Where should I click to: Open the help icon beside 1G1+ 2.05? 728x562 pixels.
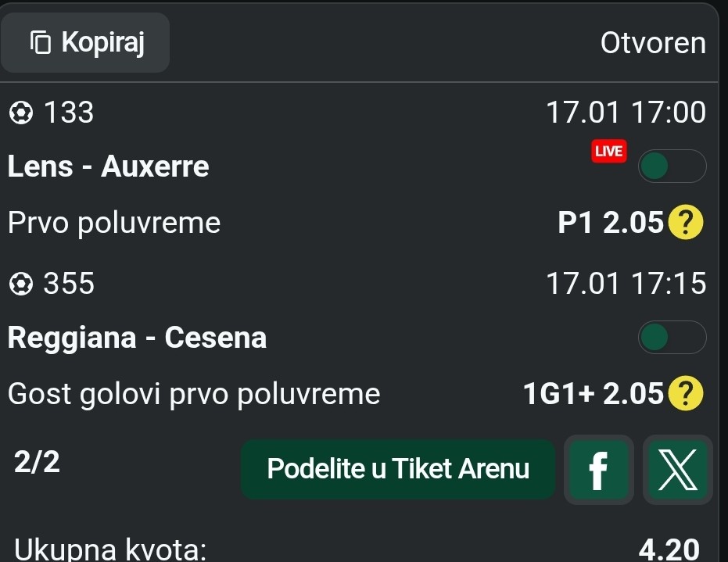(686, 395)
